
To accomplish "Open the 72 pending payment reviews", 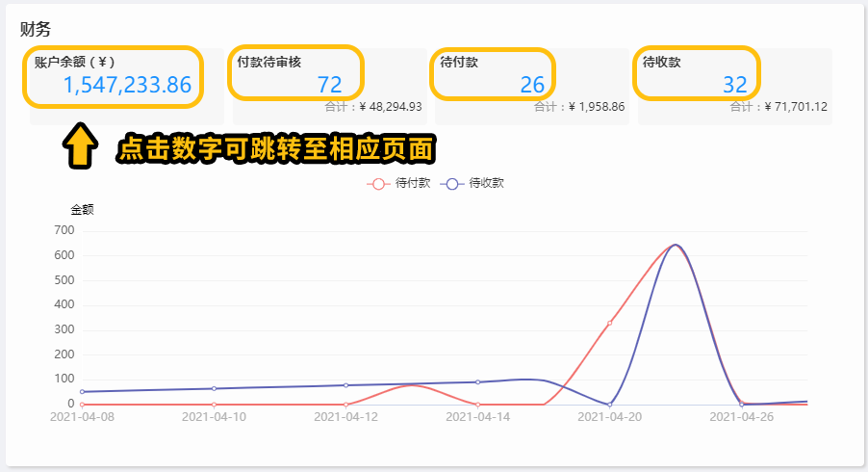I will [x=330, y=85].
